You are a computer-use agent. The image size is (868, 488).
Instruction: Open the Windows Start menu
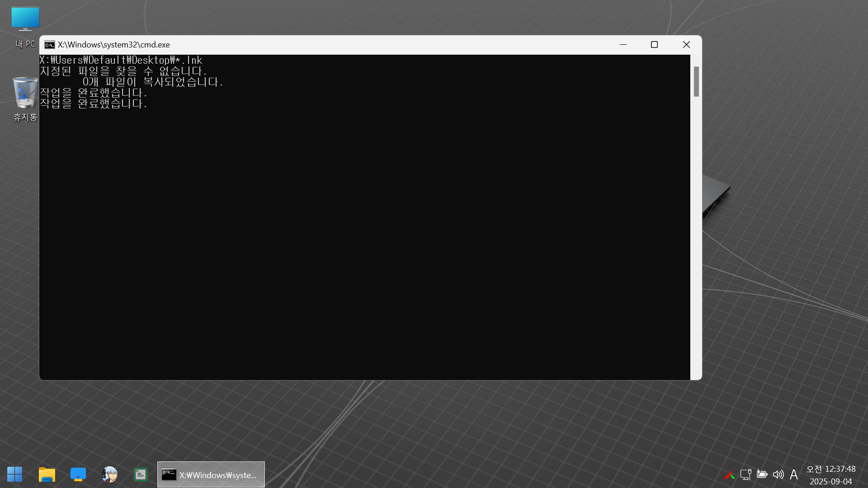point(14,474)
